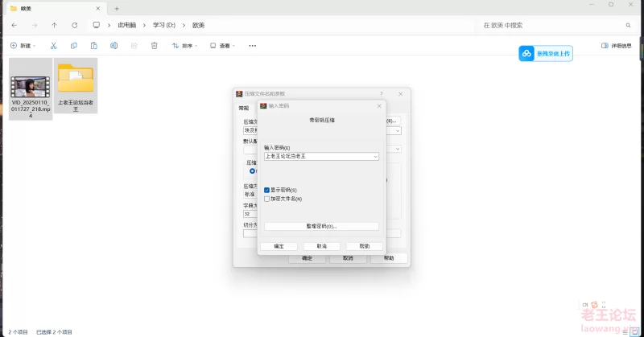Click 欧美 in the address breadcrumb
Viewport: 644px width, 337px height.
pos(198,25)
